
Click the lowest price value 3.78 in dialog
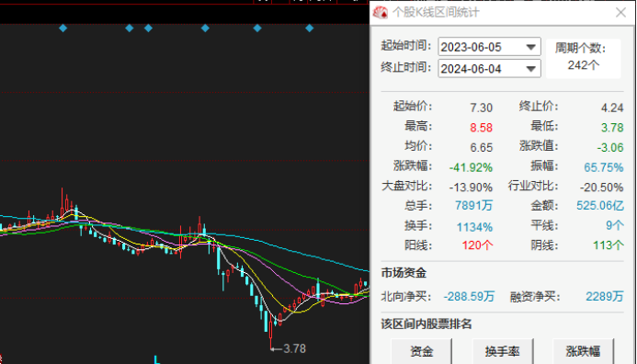(x=612, y=128)
